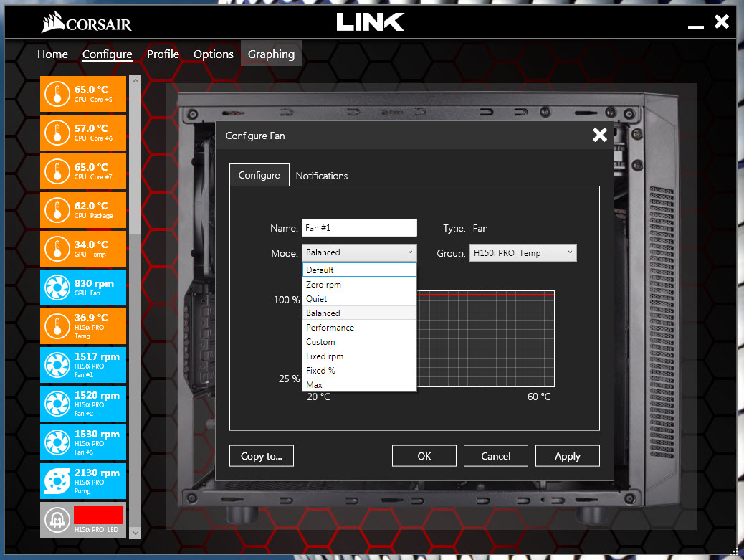Viewport: 744px width, 560px height.
Task: Click the 57.0 °C CPU Core #6 reading
Action: click(91, 128)
